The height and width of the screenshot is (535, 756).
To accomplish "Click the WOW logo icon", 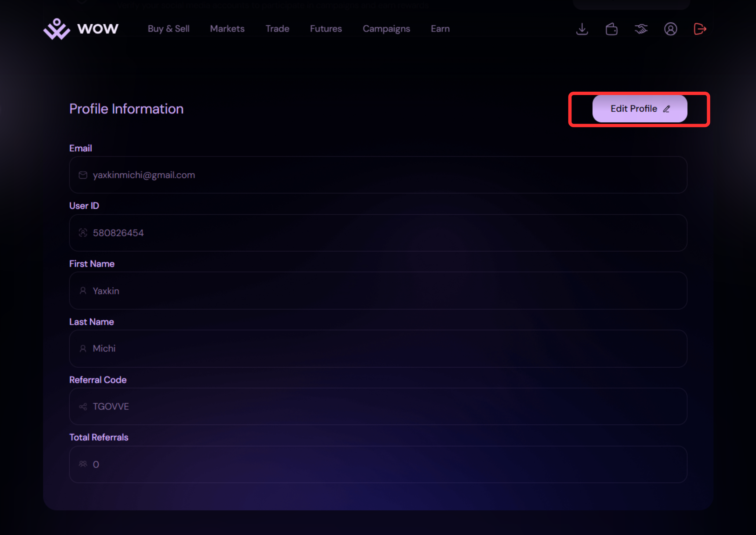I will [57, 29].
